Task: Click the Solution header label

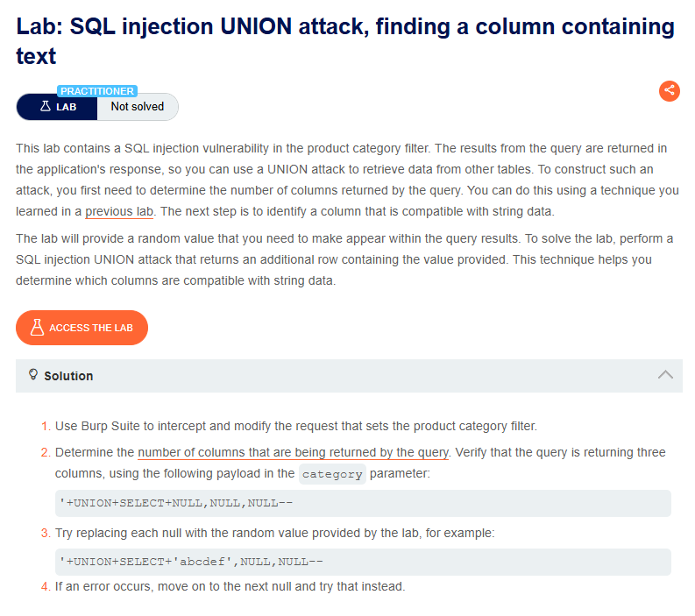Action: (68, 376)
